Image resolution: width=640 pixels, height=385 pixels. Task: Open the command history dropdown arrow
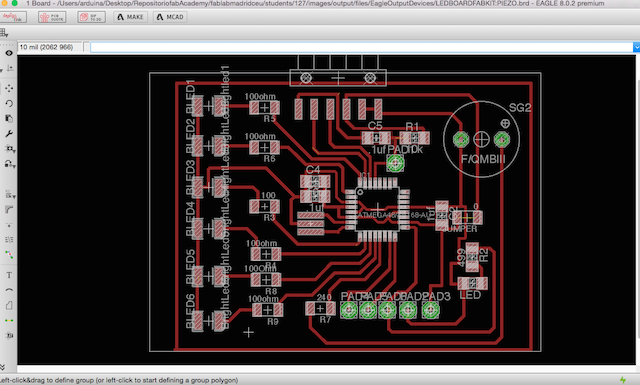tap(636, 47)
